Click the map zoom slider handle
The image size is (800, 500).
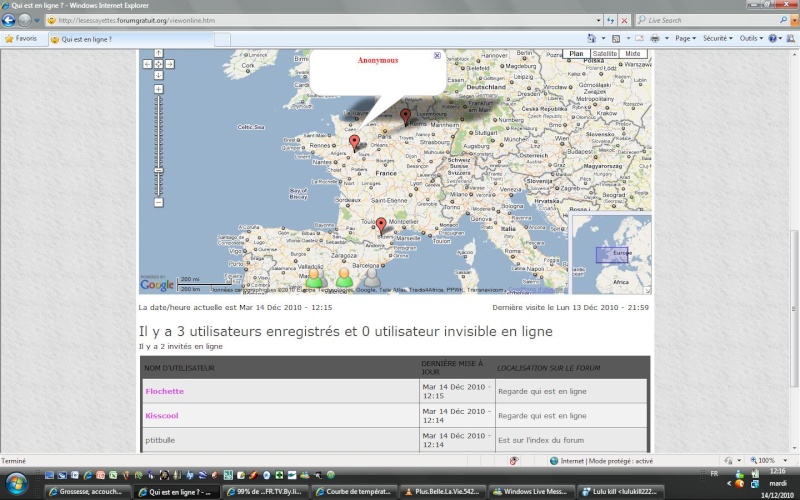(x=159, y=170)
